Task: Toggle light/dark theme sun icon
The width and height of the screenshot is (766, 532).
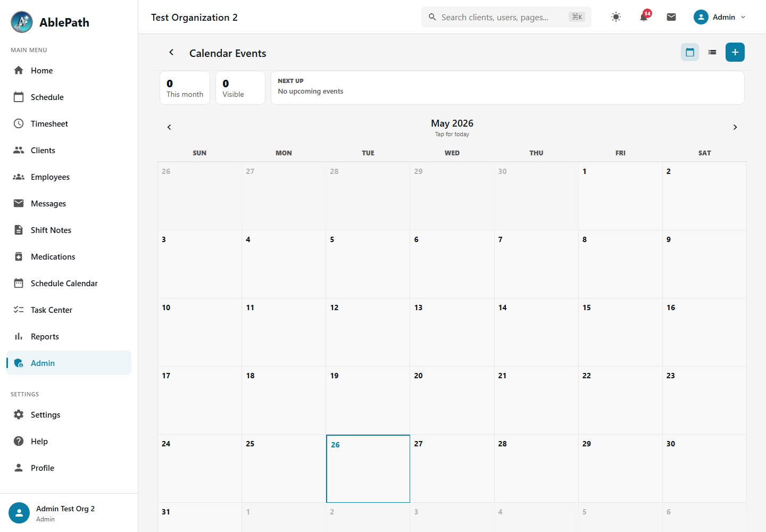Action: pos(616,17)
